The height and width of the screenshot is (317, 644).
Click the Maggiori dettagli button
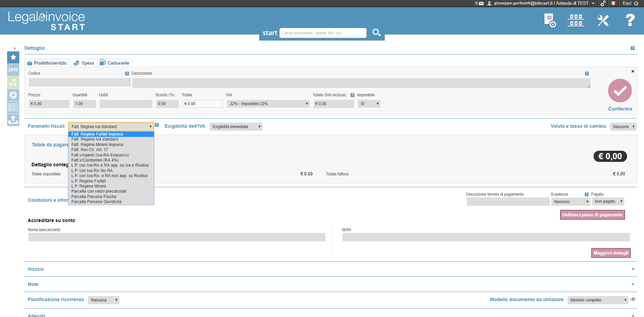[x=611, y=253]
